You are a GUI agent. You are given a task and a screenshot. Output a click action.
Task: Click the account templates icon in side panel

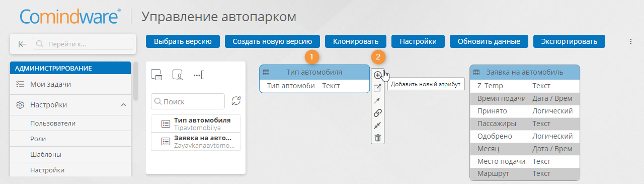[x=177, y=75]
